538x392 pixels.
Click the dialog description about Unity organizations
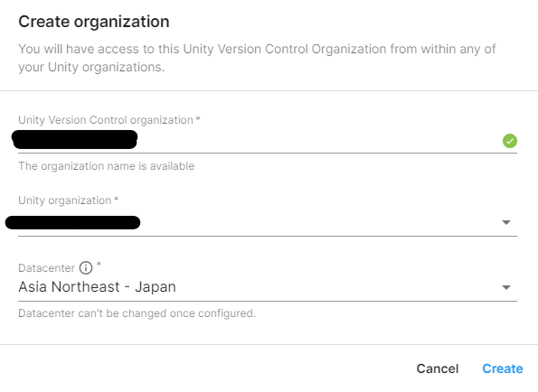coord(257,58)
